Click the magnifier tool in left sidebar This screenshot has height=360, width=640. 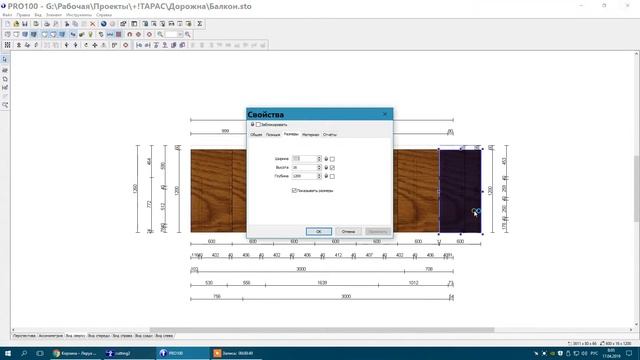tap(5, 105)
